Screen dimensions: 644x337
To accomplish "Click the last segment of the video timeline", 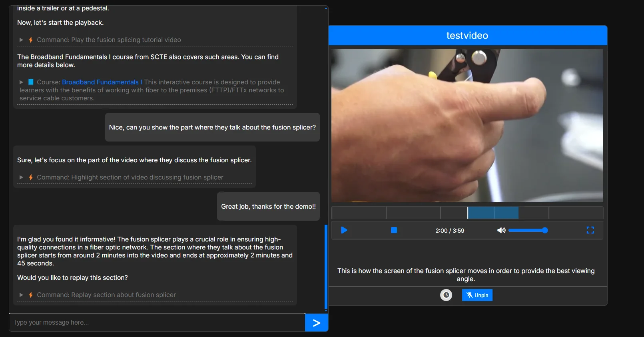I will (576, 213).
